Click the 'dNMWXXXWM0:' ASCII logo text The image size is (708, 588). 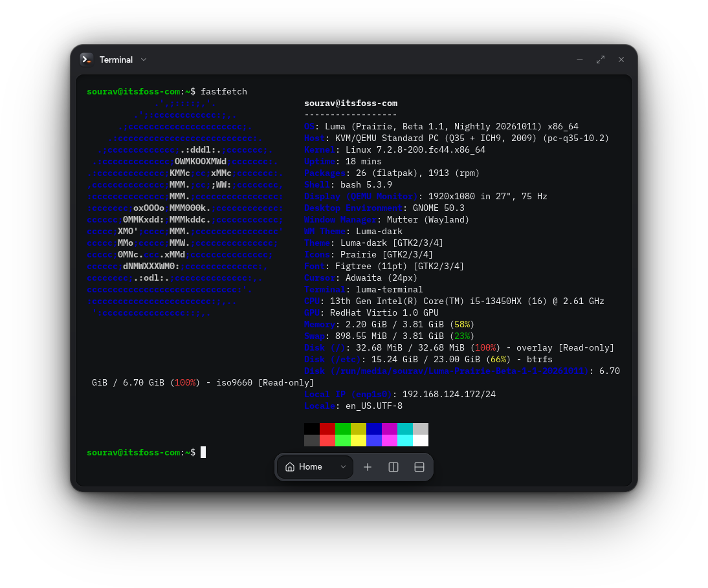[x=151, y=267]
